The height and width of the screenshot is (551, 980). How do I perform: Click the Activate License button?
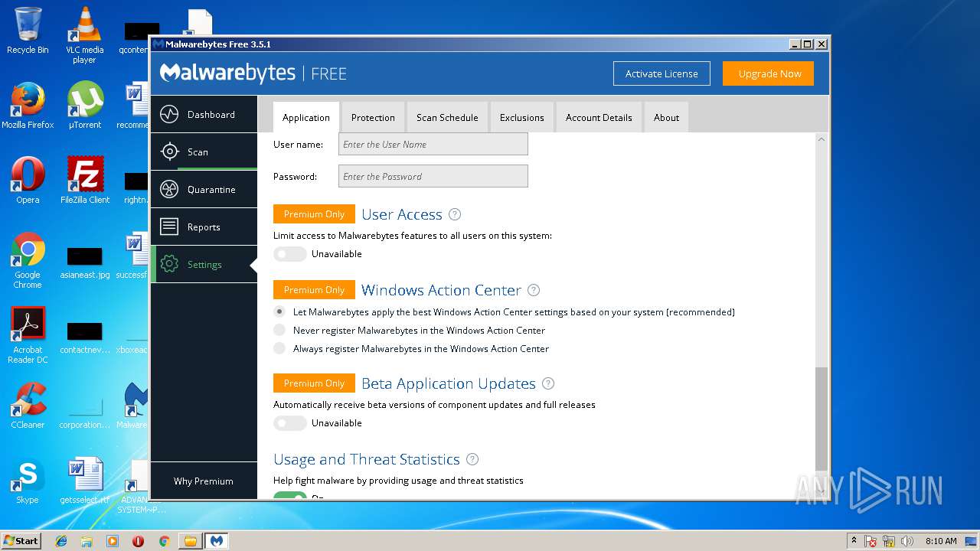tap(661, 73)
